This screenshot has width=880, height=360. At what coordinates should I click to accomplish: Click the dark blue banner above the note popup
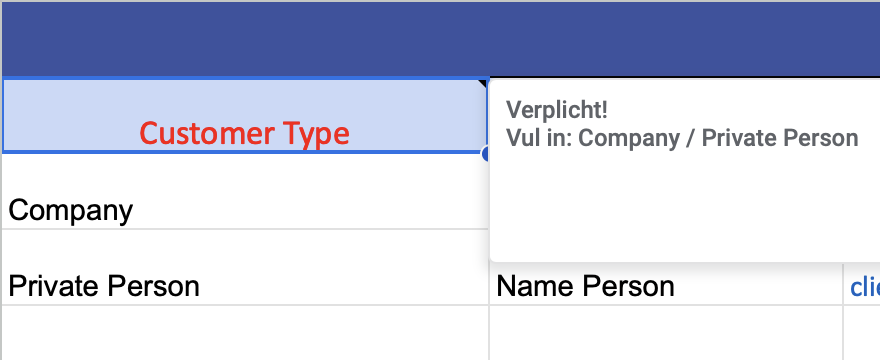tap(685, 38)
